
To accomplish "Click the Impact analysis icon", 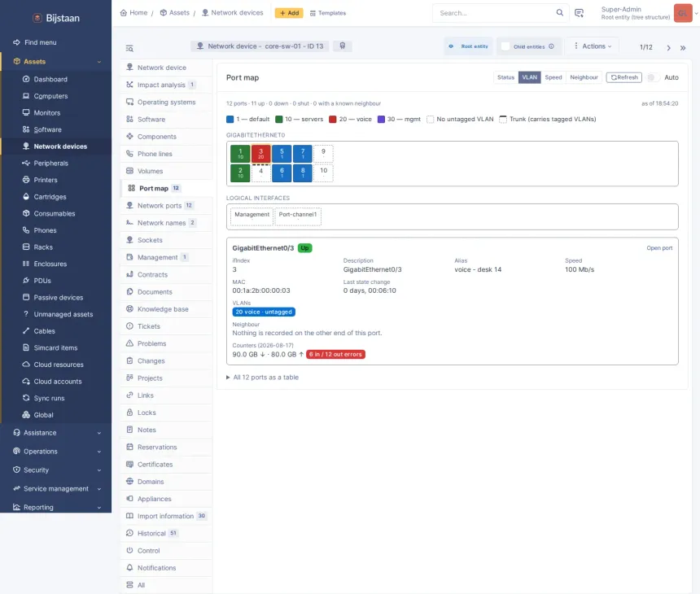I will point(129,85).
